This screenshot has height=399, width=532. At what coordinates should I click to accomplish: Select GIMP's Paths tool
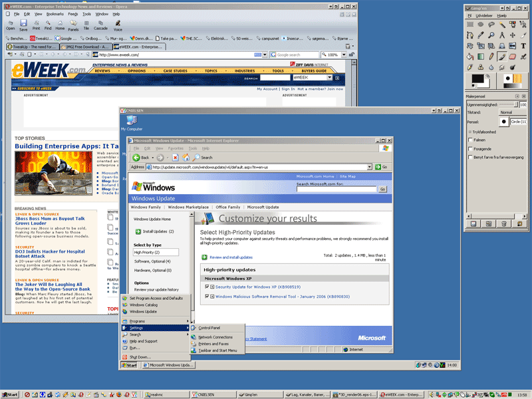pyautogui.click(x=470, y=35)
